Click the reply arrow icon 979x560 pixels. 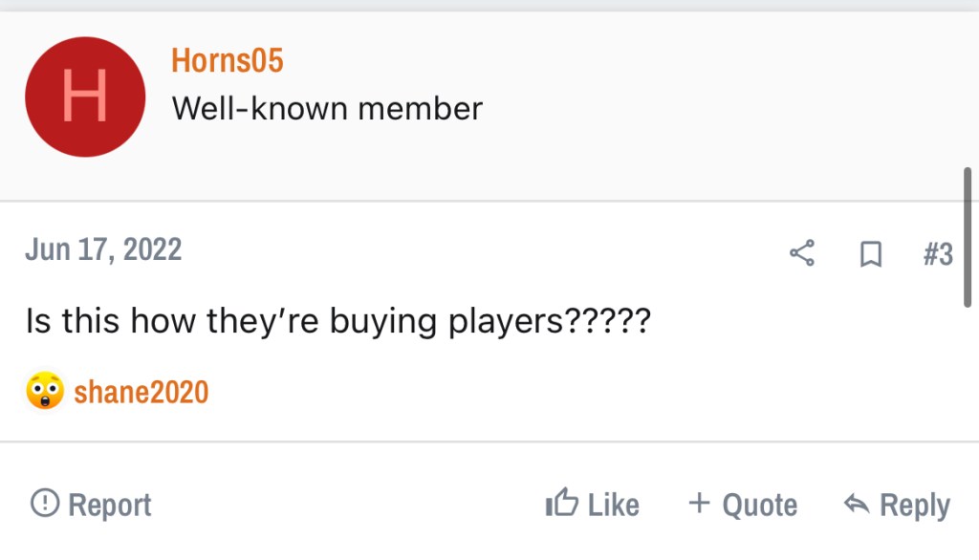tap(856, 504)
